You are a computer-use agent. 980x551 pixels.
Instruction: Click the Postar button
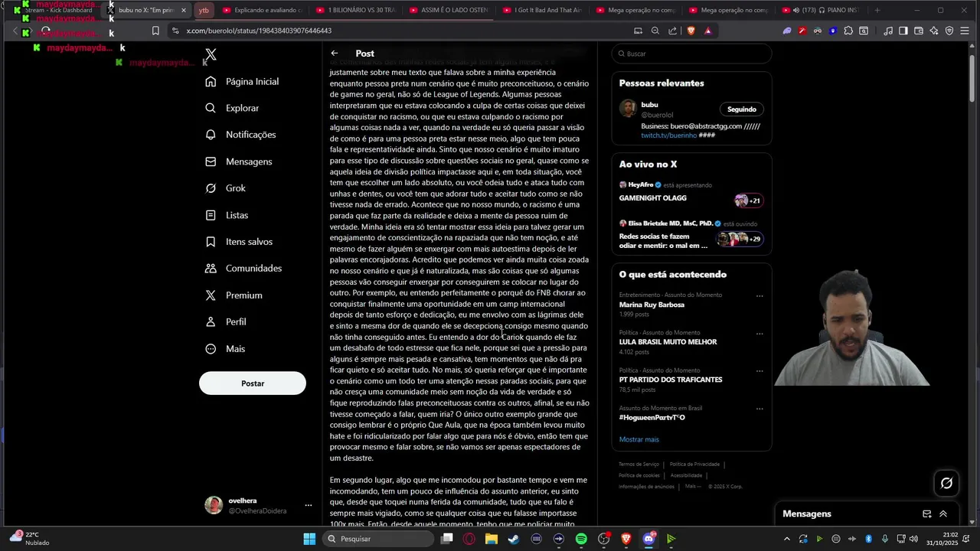tap(253, 383)
